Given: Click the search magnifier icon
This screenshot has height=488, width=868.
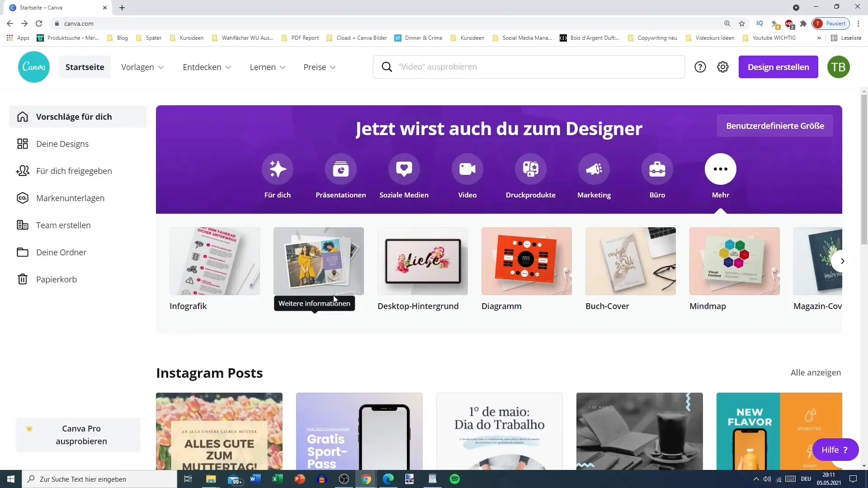Looking at the screenshot, I should click(x=387, y=67).
